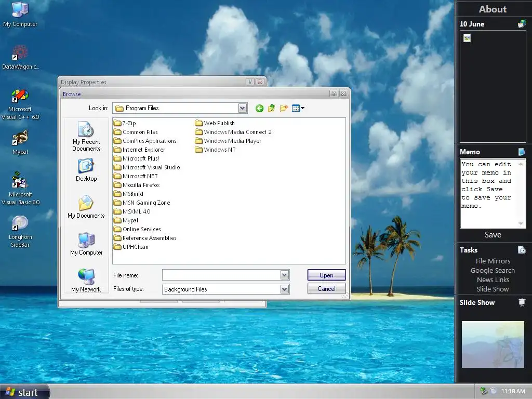Image resolution: width=532 pixels, height=399 pixels.
Task: Select the Common Files folder
Action: click(136, 132)
